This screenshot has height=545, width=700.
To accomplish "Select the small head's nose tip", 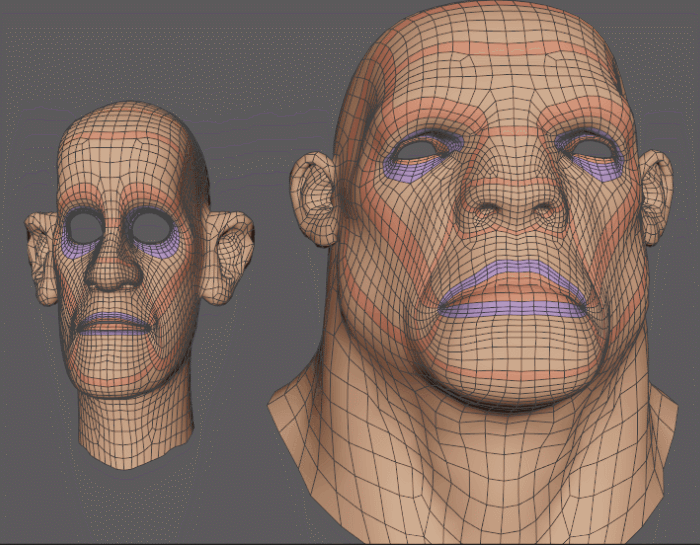I will pos(113,275).
